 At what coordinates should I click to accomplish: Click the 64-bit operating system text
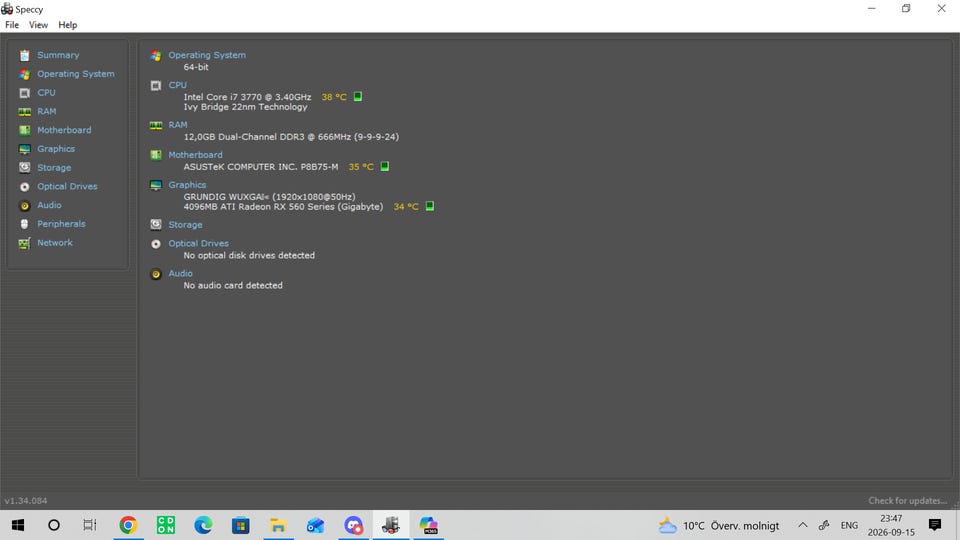coord(196,67)
